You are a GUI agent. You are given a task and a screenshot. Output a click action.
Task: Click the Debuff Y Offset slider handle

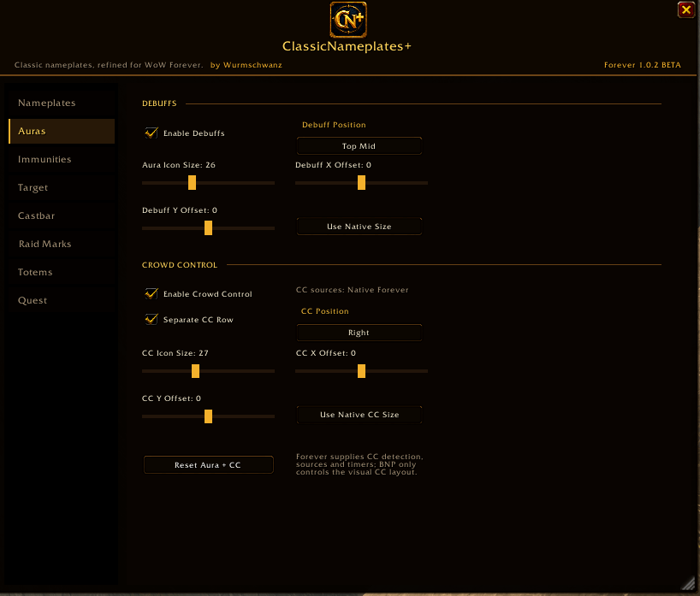[x=208, y=228]
